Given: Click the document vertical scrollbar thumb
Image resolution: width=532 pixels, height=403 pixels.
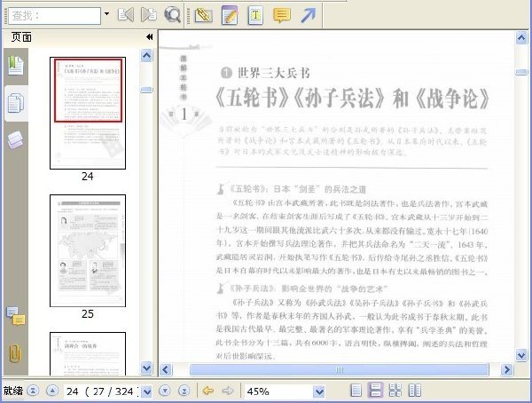Looking at the screenshot, I should 521,72.
